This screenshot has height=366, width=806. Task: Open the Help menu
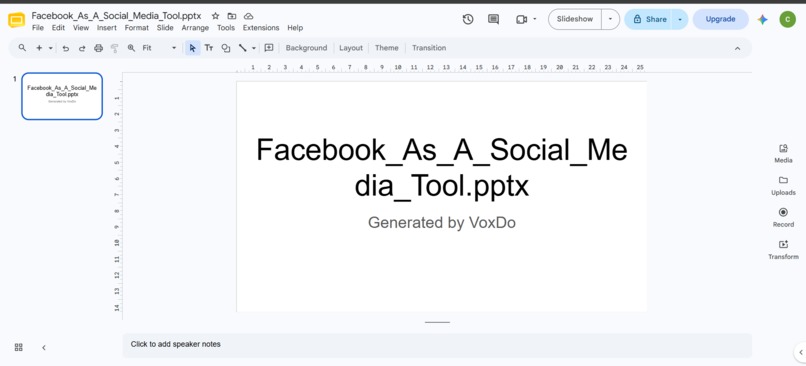point(295,28)
